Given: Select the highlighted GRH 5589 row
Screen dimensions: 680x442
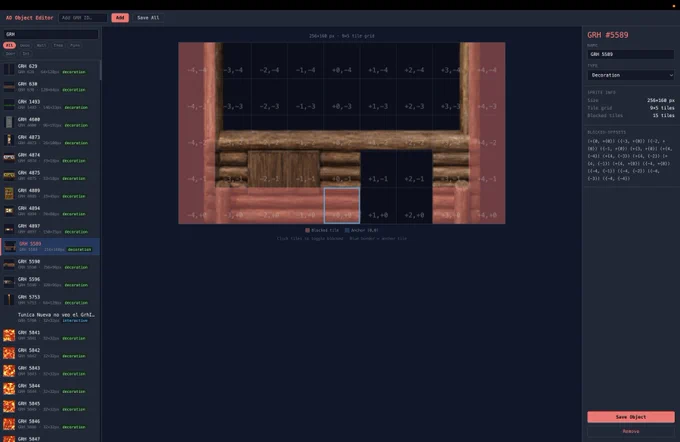Looking at the screenshot, I should click(x=50, y=246).
